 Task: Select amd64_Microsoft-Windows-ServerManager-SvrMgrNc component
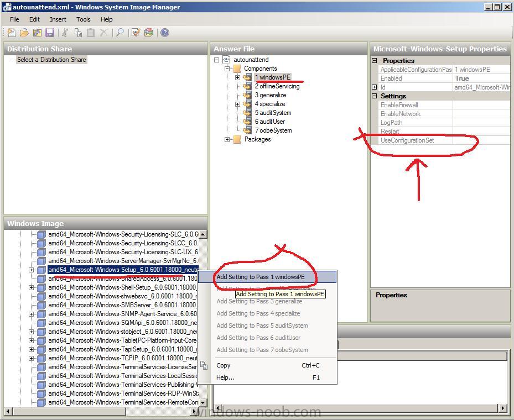[123, 261]
